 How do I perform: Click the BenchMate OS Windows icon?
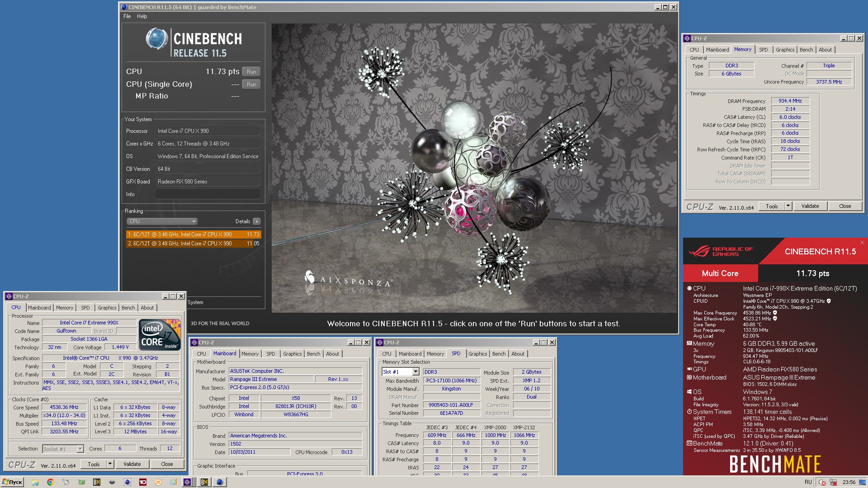point(689,392)
